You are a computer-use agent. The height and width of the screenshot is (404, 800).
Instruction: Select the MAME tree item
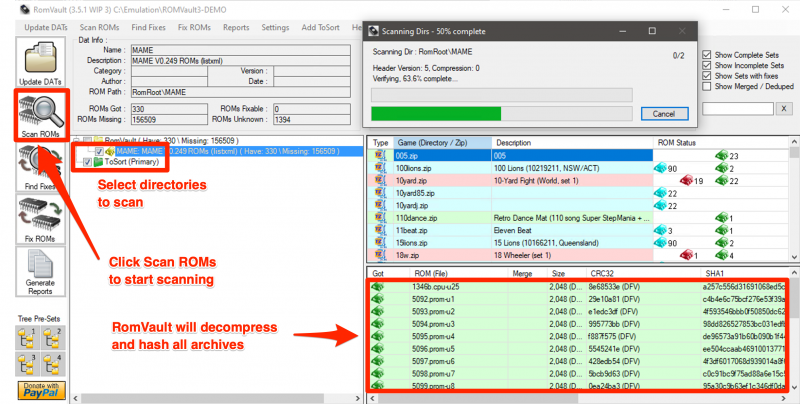pyautogui.click(x=228, y=152)
